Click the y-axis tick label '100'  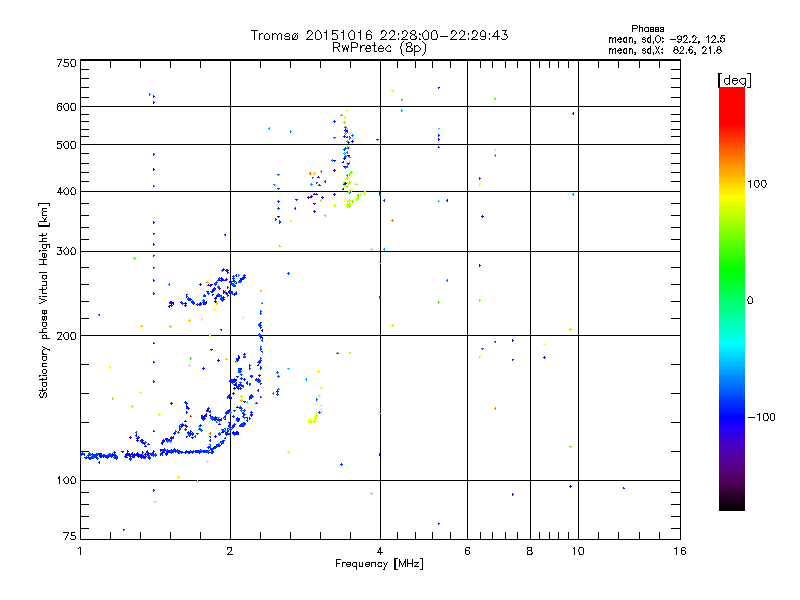(66, 481)
